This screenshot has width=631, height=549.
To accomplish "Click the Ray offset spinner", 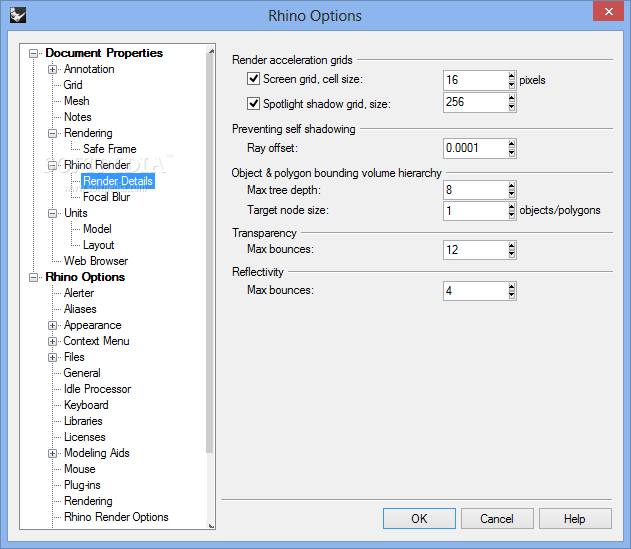I will click(x=512, y=148).
